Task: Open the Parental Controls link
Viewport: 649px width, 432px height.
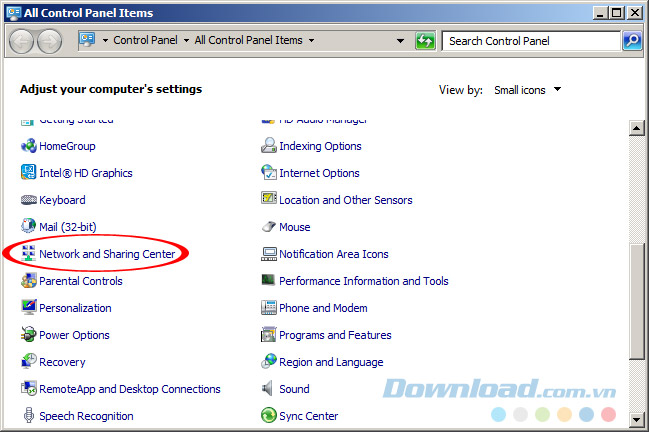Action: pos(81,281)
